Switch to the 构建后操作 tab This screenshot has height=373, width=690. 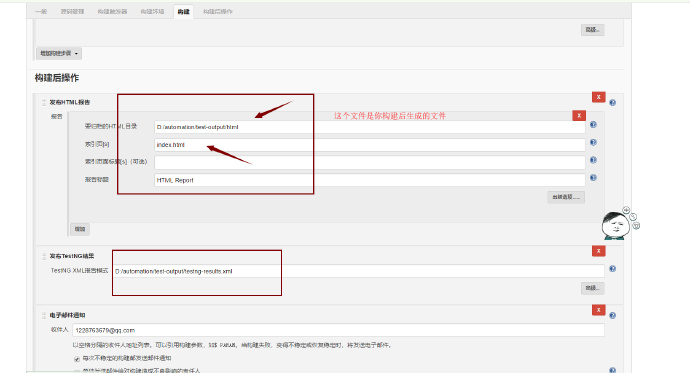[217, 11]
